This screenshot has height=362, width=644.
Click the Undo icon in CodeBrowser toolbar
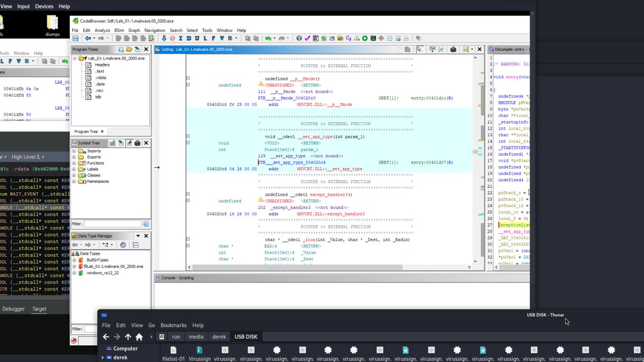268,39
